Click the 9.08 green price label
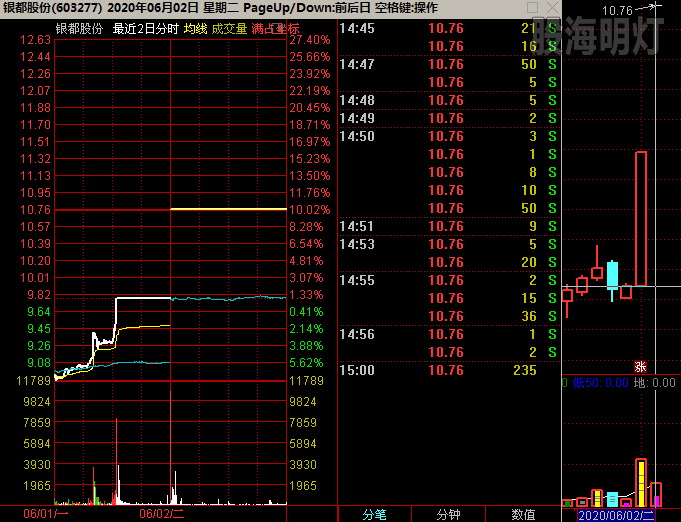This screenshot has width=681, height=522. [x=39, y=363]
